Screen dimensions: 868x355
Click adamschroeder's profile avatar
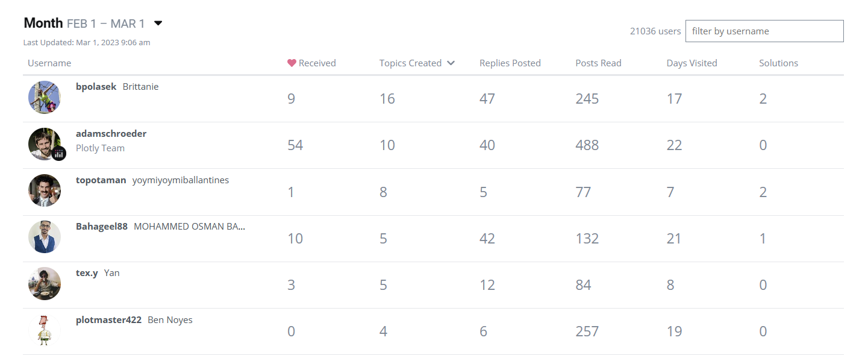point(45,143)
